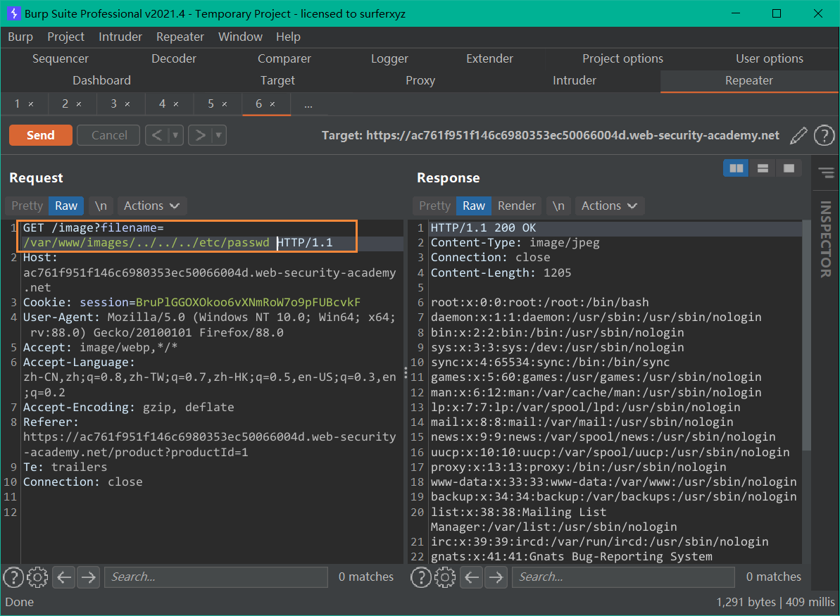Screen dimensions: 840x616
Task: Go to next match in Request search
Action: [89, 577]
